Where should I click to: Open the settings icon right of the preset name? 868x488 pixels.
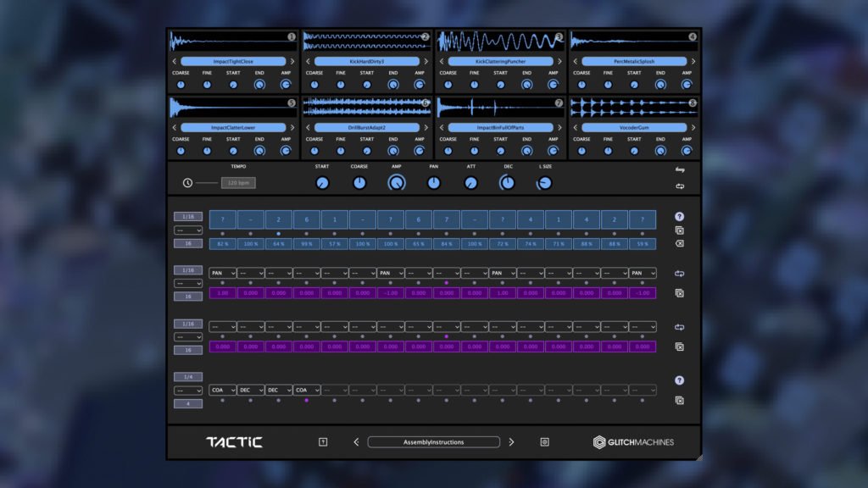(544, 441)
